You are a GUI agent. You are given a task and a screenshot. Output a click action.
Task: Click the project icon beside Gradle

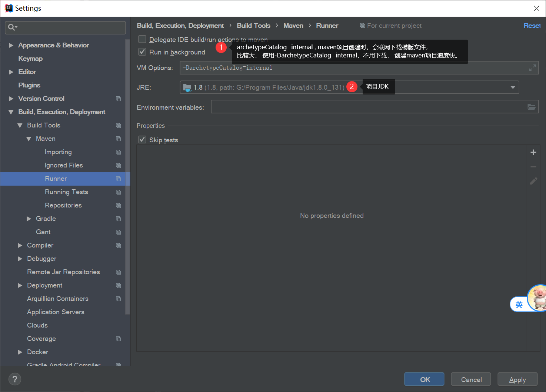(119, 219)
